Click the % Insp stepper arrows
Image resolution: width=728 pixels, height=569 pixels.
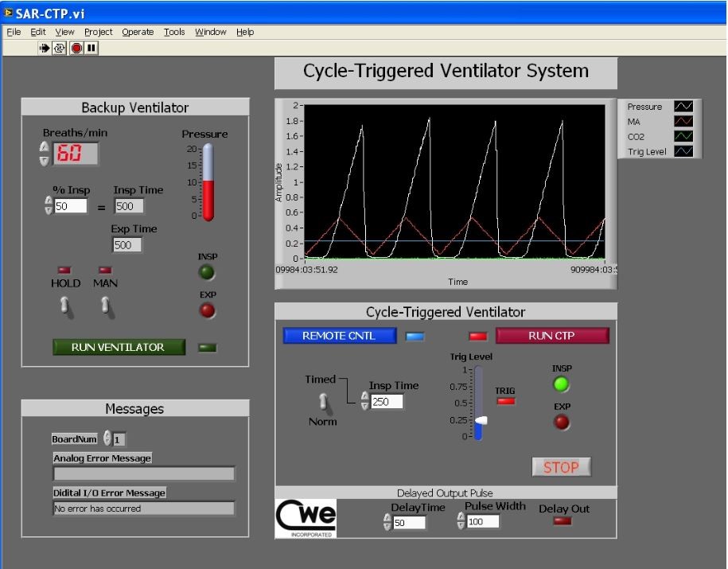49,206
